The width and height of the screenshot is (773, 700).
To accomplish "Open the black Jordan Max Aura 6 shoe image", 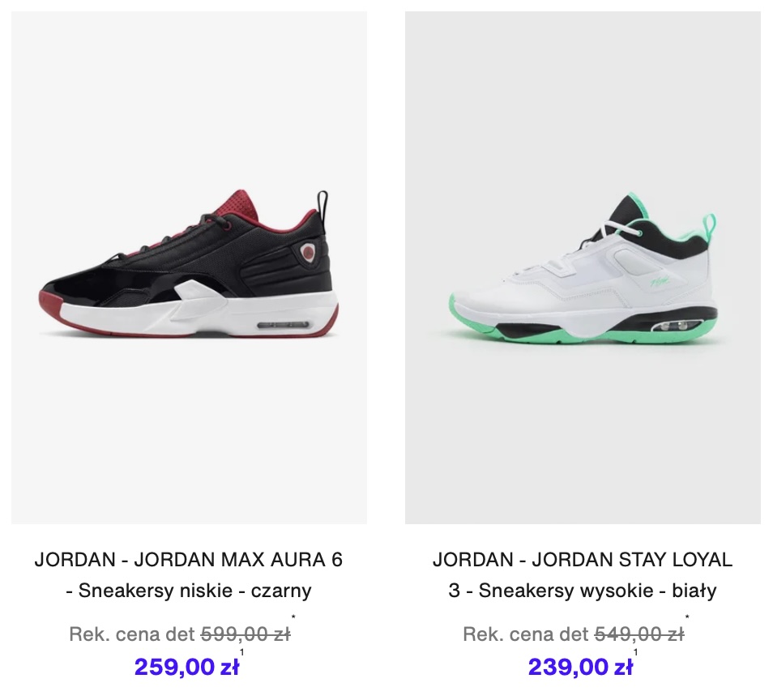I will point(189,267).
